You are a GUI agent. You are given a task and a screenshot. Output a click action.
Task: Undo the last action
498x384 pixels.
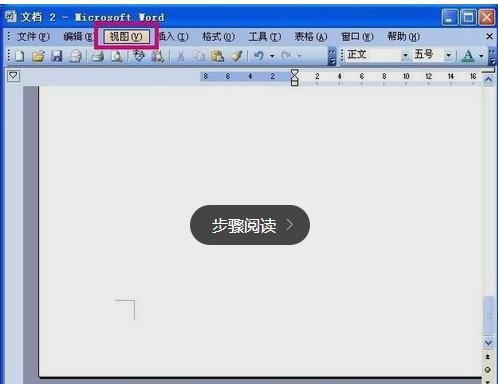pos(259,56)
